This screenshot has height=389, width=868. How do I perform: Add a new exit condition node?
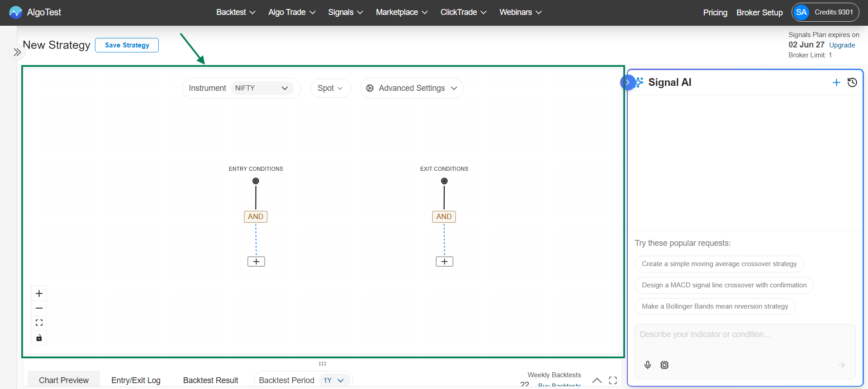[444, 262]
